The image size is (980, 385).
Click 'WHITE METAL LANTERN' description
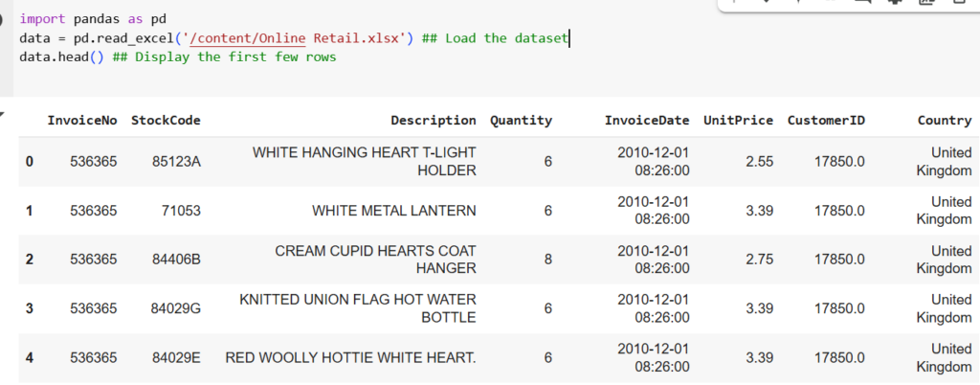[x=393, y=211]
